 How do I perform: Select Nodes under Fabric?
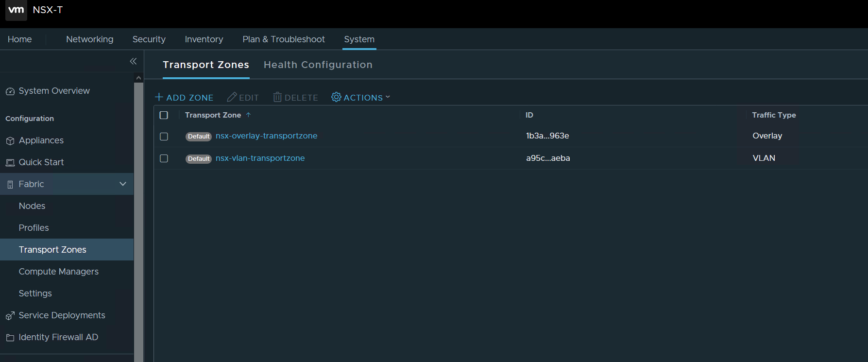[32, 206]
